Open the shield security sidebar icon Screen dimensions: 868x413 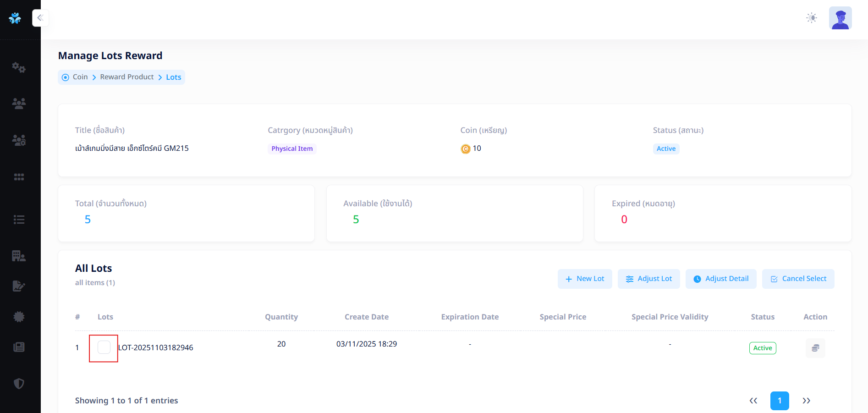tap(19, 384)
